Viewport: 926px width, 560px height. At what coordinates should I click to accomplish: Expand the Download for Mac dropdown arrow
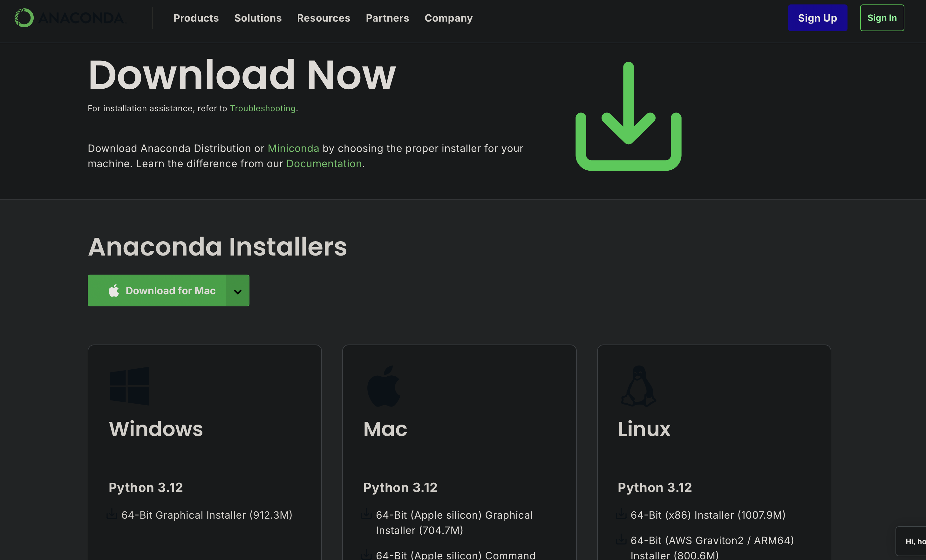(237, 291)
